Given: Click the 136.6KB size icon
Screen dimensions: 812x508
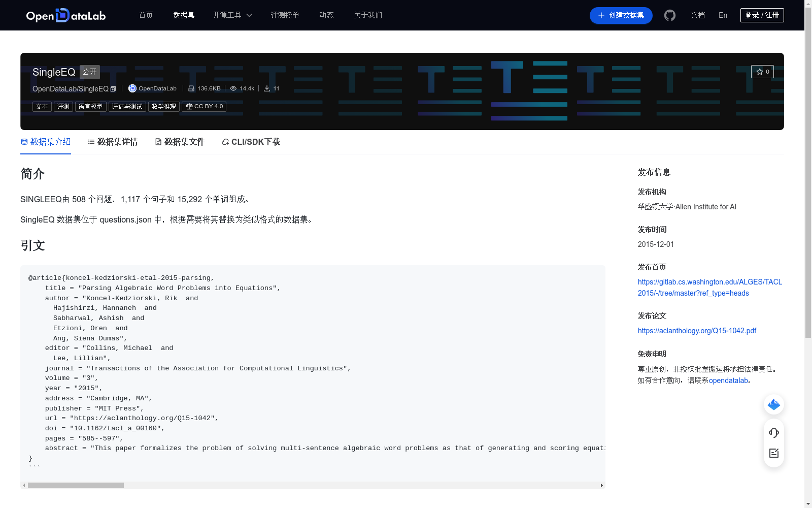Looking at the screenshot, I should [x=191, y=88].
